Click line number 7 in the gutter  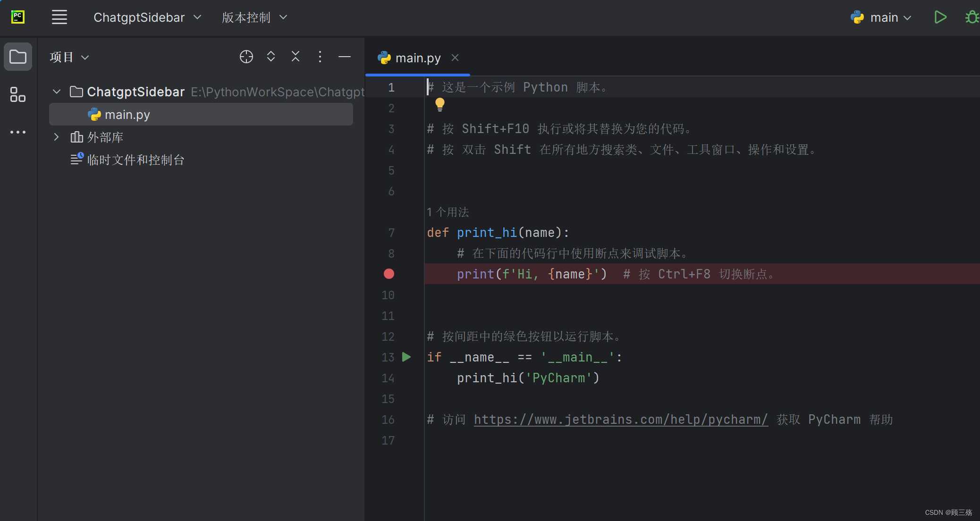pyautogui.click(x=391, y=232)
